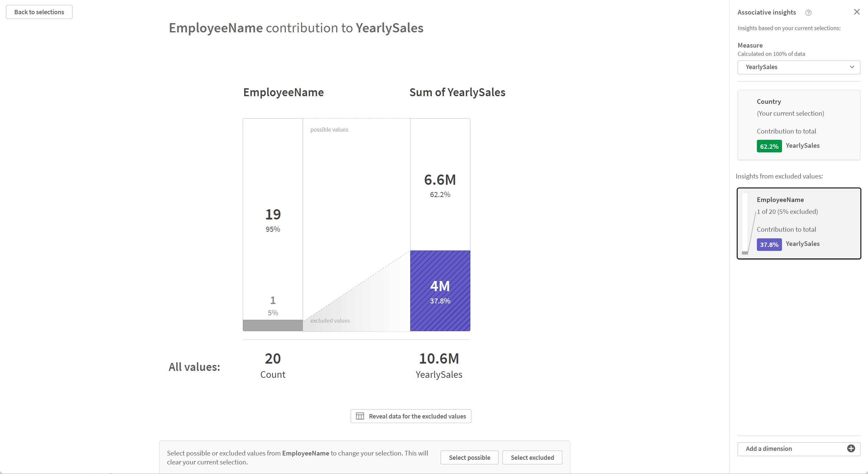Click Add a dimension

coord(769,449)
